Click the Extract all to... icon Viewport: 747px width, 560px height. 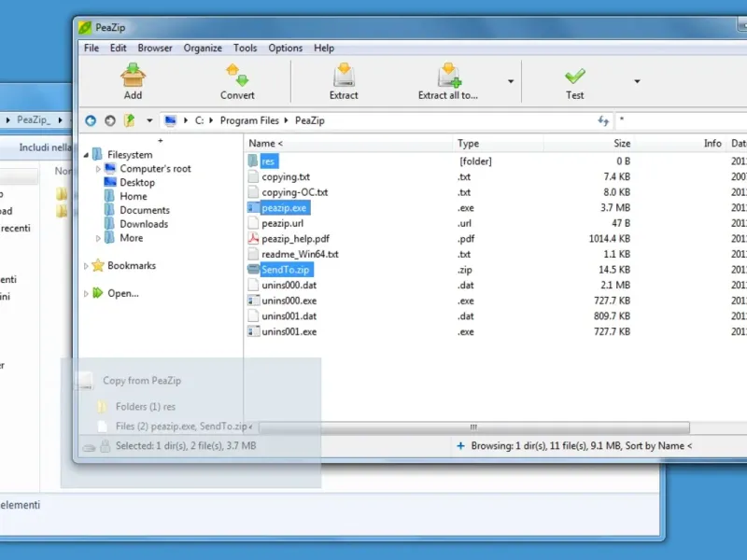[448, 75]
